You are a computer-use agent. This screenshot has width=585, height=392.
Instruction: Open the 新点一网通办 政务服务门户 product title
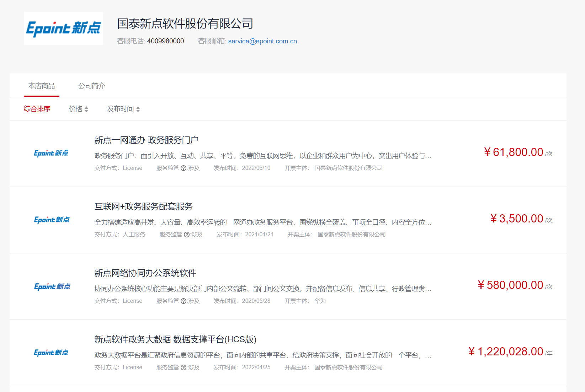tap(147, 140)
